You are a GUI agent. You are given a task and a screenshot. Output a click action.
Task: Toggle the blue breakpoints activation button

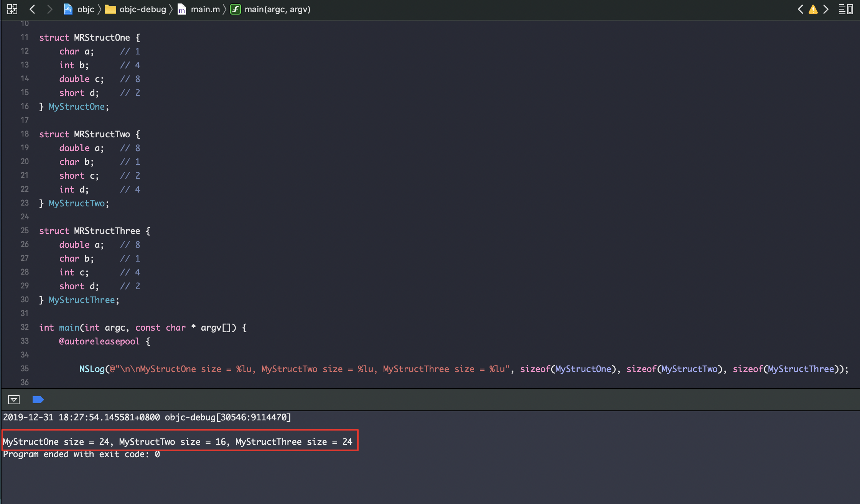pyautogui.click(x=38, y=400)
